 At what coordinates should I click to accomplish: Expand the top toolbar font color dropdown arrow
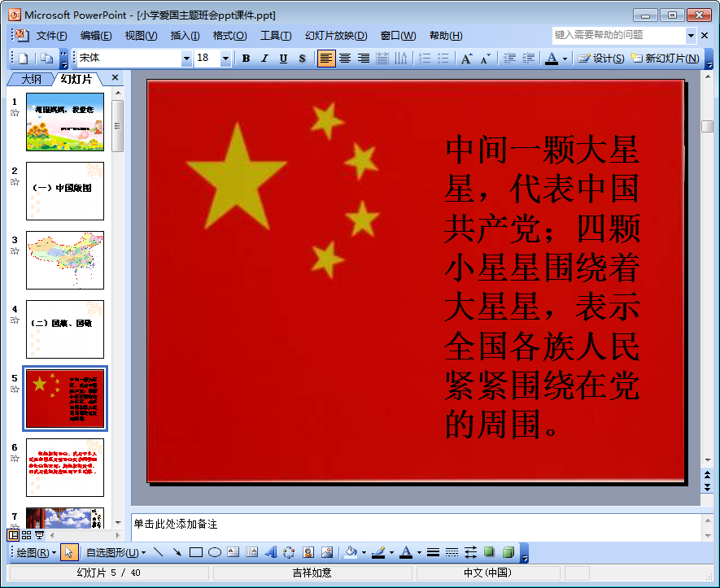(x=565, y=59)
